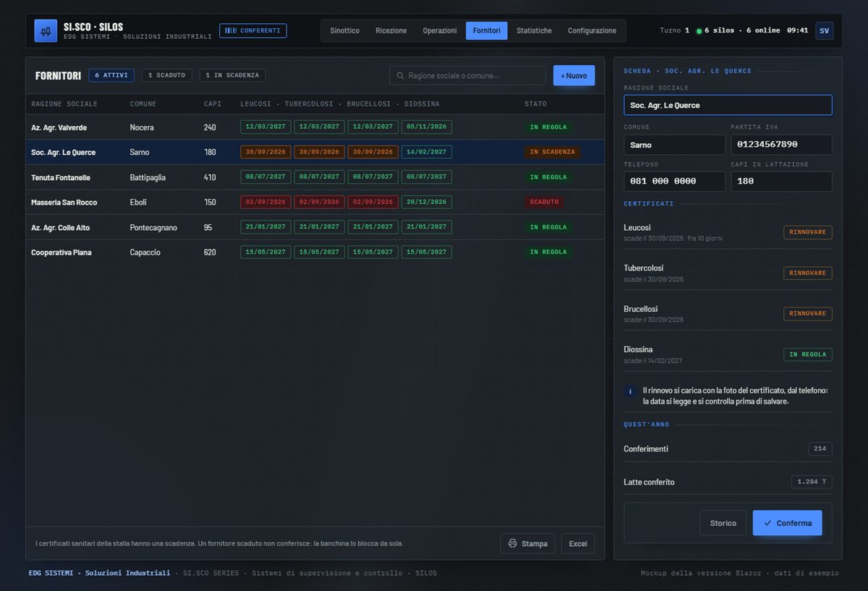The width and height of the screenshot is (868, 591).
Task: Click the checkmark icon on Conferma
Action: pos(767,523)
